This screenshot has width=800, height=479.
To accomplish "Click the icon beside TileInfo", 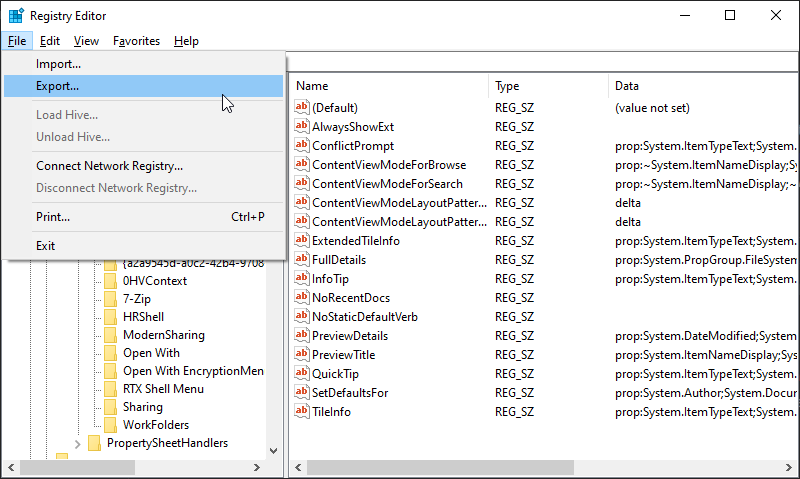I will [302, 411].
